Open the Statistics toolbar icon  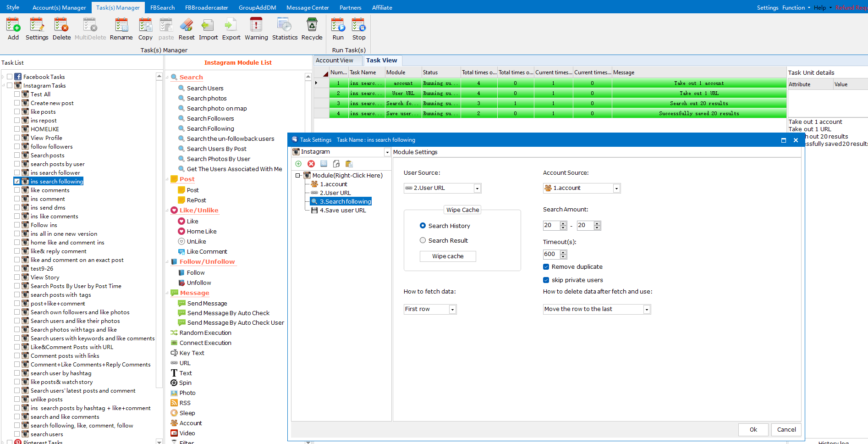point(285,28)
